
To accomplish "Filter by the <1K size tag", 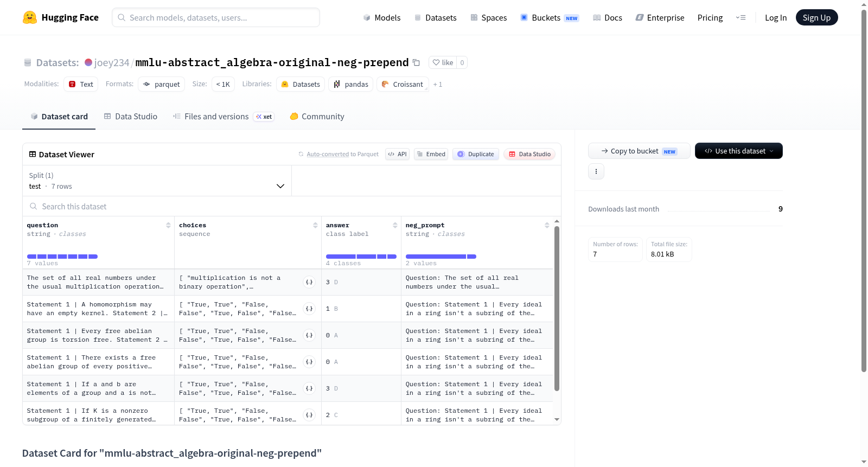I will (223, 84).
